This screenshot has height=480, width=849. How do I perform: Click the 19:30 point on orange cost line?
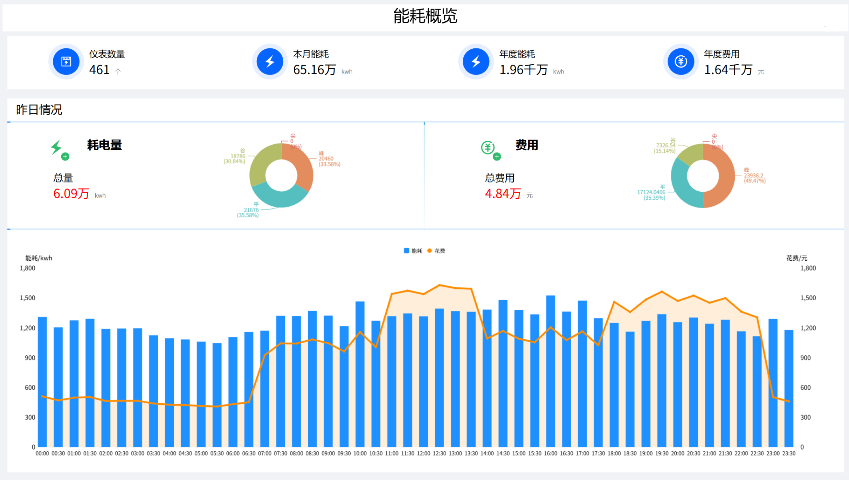point(662,292)
